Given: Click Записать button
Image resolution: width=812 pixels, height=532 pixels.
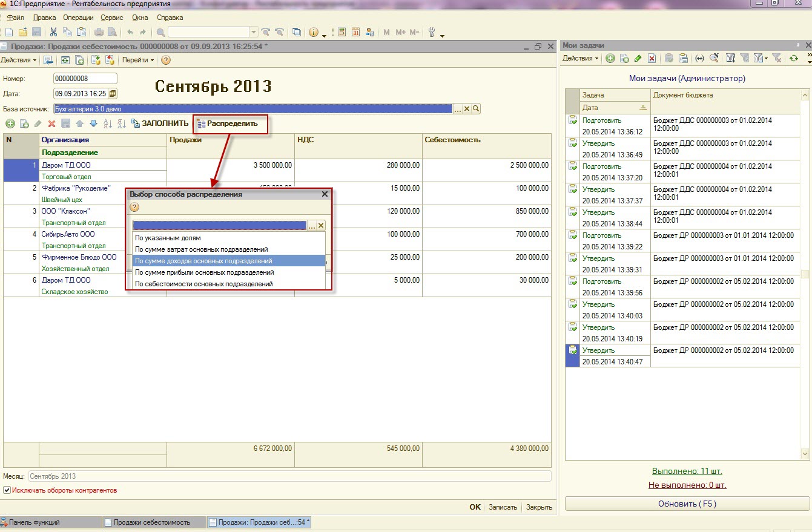Looking at the screenshot, I should [x=503, y=507].
